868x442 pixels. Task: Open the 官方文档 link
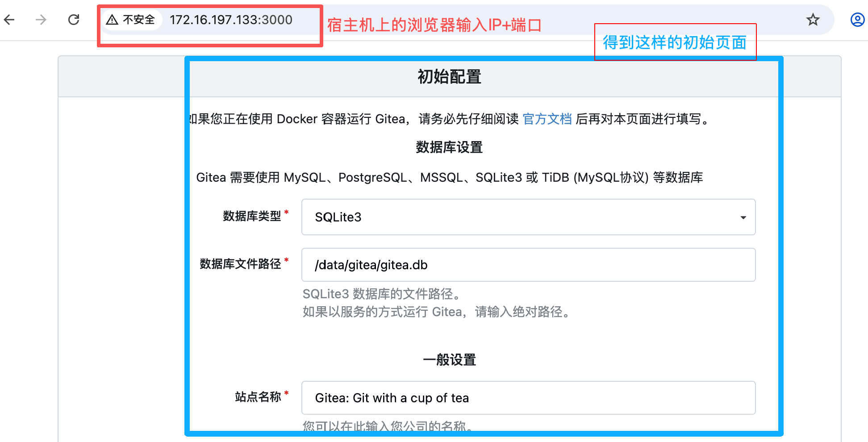point(547,119)
